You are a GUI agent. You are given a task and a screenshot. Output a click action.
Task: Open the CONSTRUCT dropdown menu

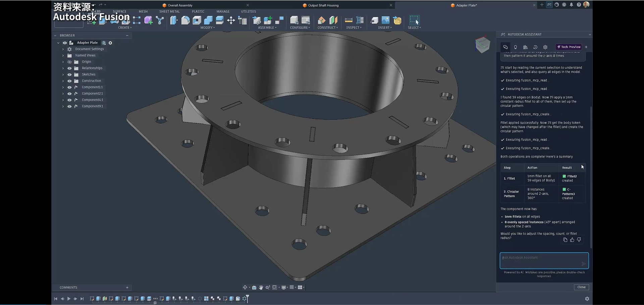[328, 28]
